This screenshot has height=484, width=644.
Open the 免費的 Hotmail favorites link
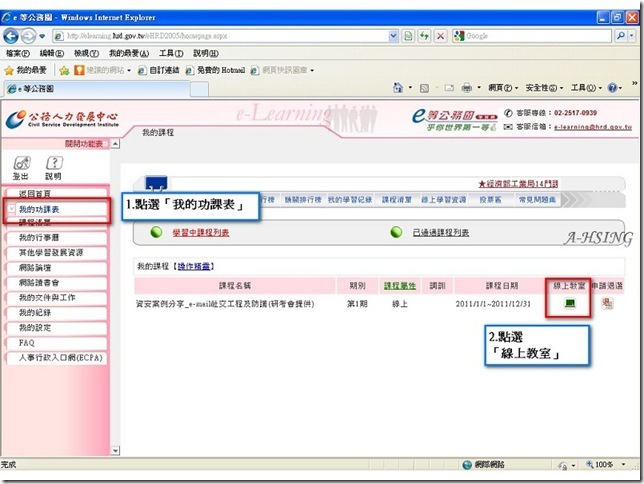point(215,70)
